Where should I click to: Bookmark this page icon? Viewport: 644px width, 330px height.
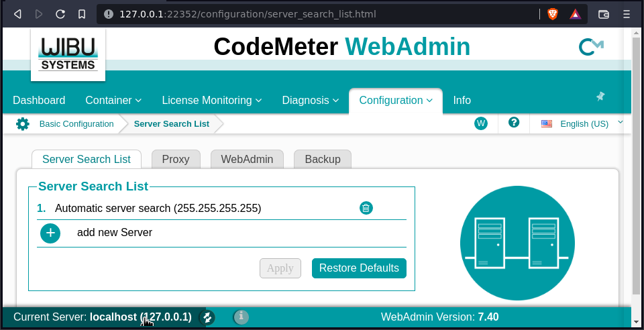(x=82, y=14)
